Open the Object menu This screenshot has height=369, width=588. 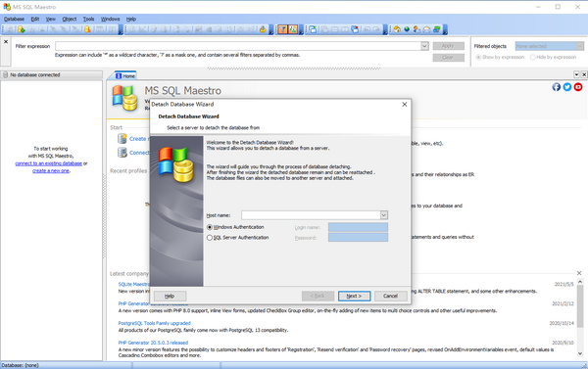point(70,19)
